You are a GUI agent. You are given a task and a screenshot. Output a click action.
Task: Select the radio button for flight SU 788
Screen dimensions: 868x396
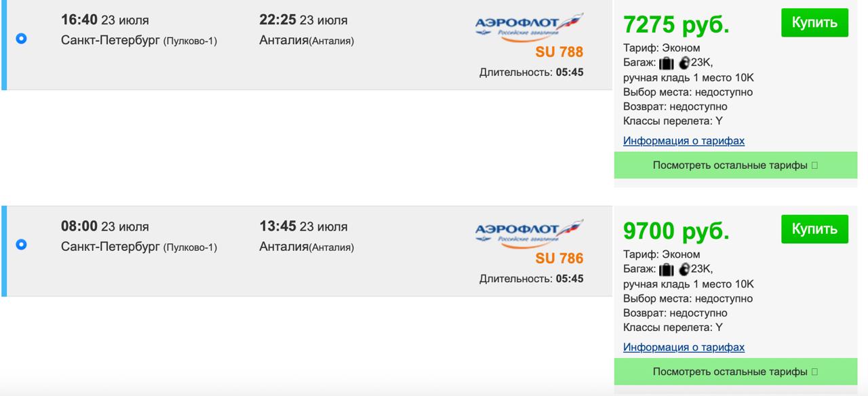21,39
